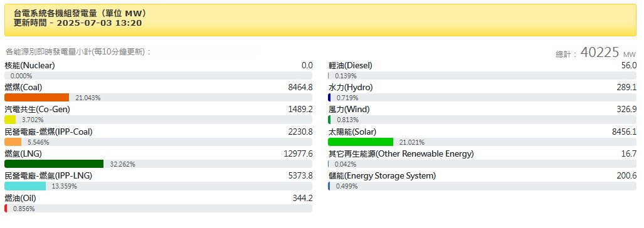The image size is (644, 228).
Task: Select the 太陽能(Solar) label
Action: 352,132
